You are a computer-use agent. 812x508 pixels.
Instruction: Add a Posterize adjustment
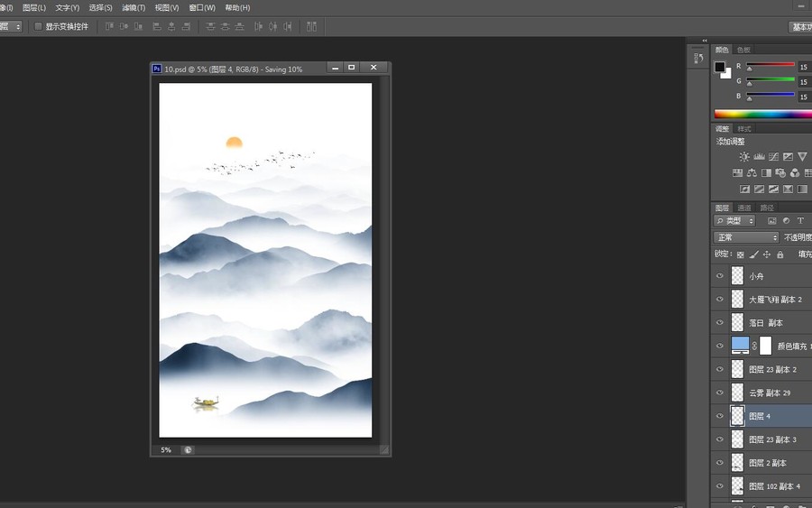(x=759, y=189)
